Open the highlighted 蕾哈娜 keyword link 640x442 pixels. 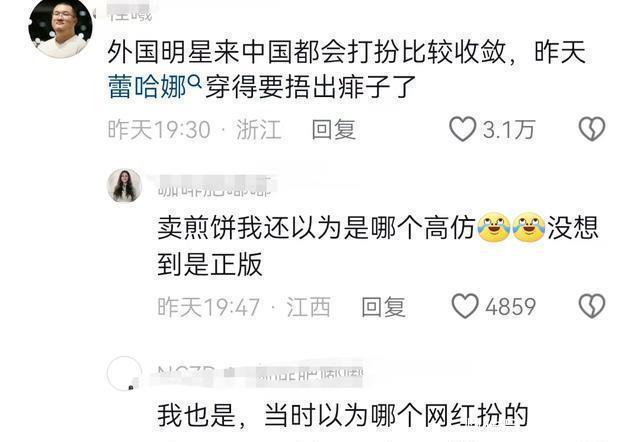(x=148, y=87)
